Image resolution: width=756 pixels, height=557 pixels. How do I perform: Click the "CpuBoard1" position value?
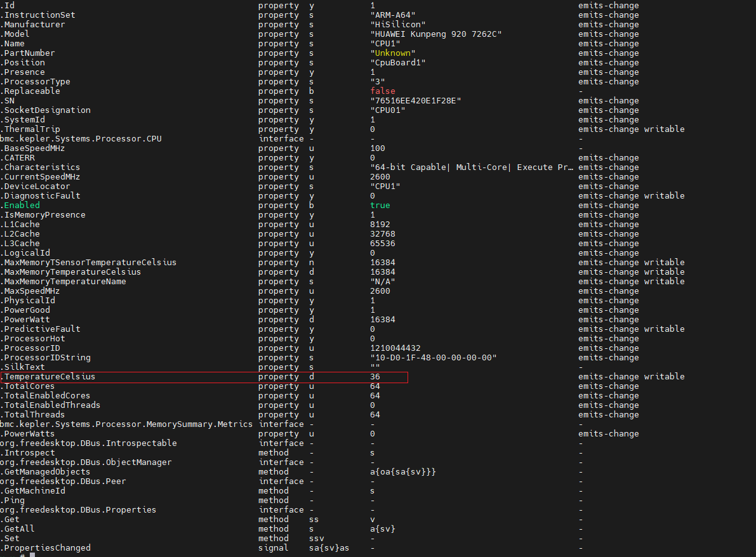pyautogui.click(x=398, y=63)
